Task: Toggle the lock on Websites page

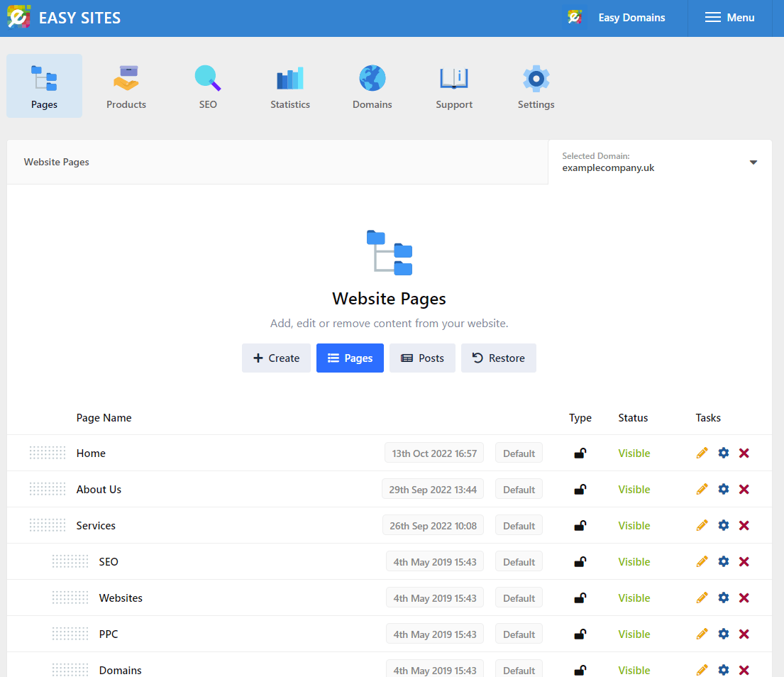Action: pyautogui.click(x=580, y=598)
